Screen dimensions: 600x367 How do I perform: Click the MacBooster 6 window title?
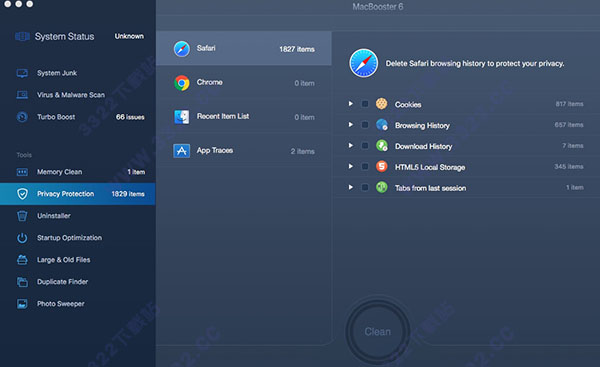(378, 7)
